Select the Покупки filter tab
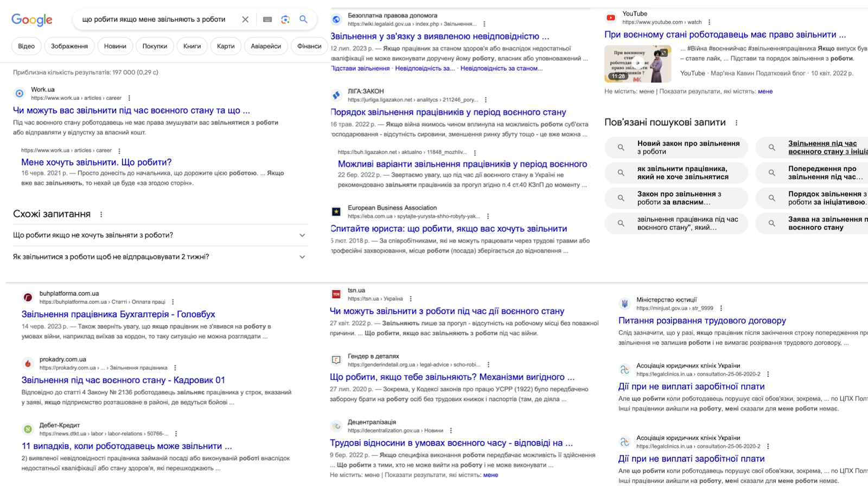This screenshot has height=488, width=868. pyautogui.click(x=155, y=46)
